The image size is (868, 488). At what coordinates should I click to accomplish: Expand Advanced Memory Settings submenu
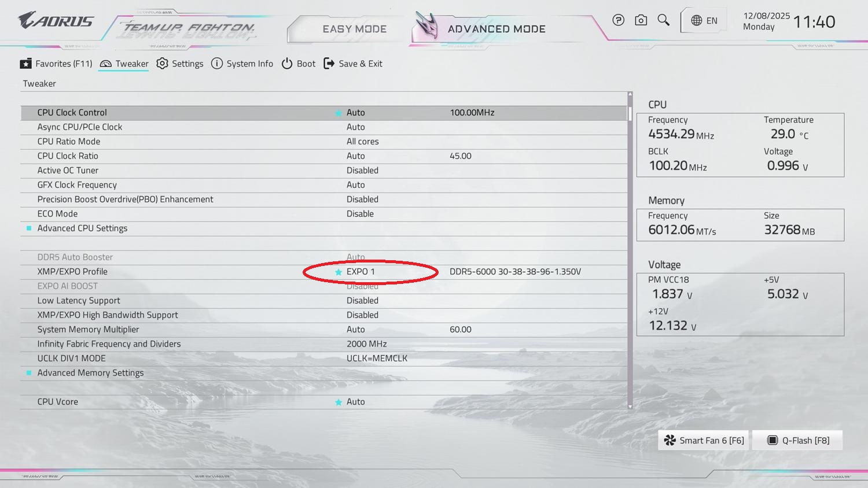(x=90, y=373)
